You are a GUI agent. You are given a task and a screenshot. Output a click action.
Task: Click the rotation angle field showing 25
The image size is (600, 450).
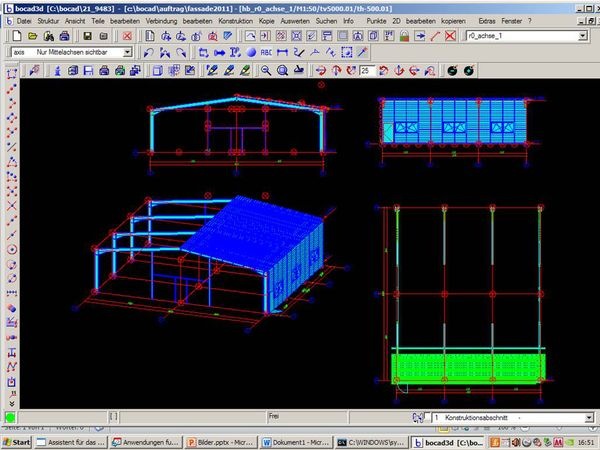pos(367,71)
